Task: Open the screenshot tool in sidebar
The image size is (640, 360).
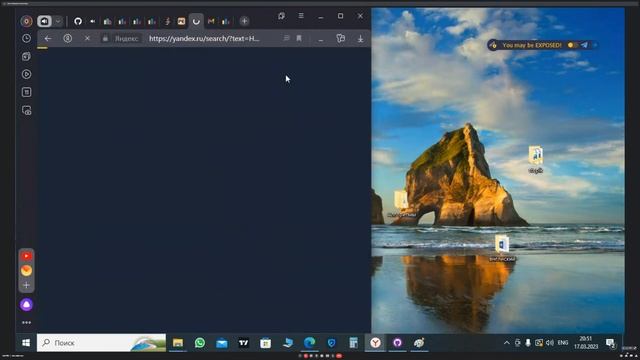Action: pyautogui.click(x=27, y=110)
